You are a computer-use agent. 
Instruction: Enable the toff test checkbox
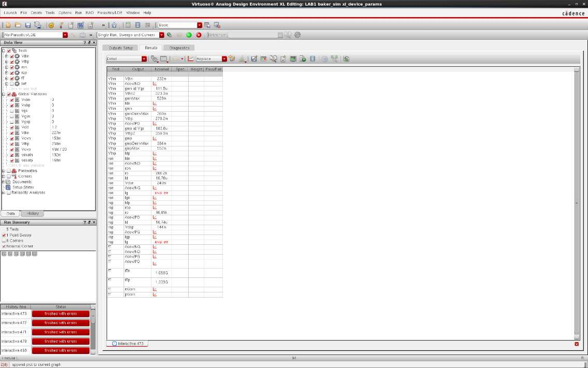tap(12, 84)
